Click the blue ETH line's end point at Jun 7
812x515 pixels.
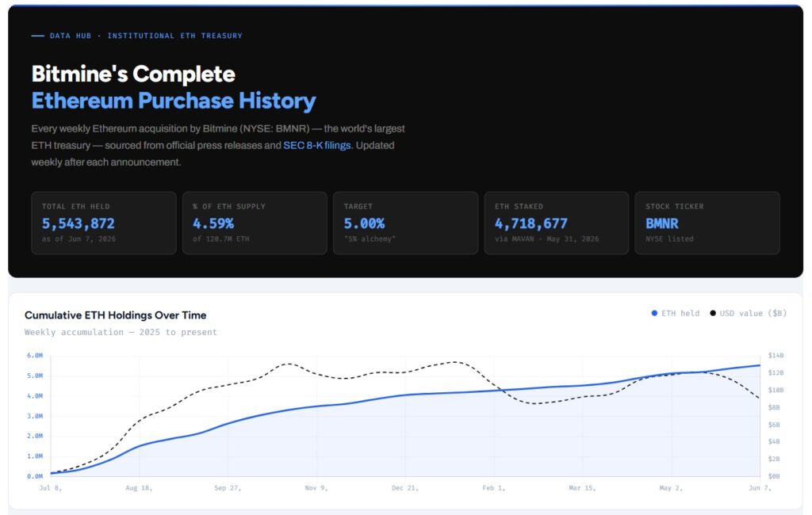(760, 365)
